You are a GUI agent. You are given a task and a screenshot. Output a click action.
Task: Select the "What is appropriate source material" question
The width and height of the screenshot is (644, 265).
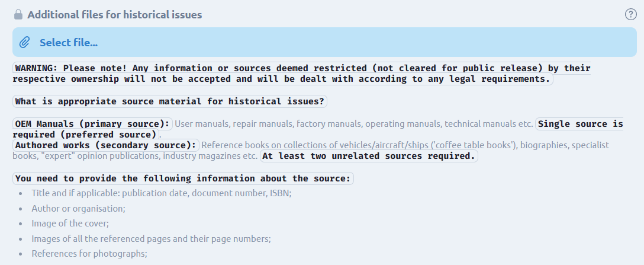coord(170,101)
